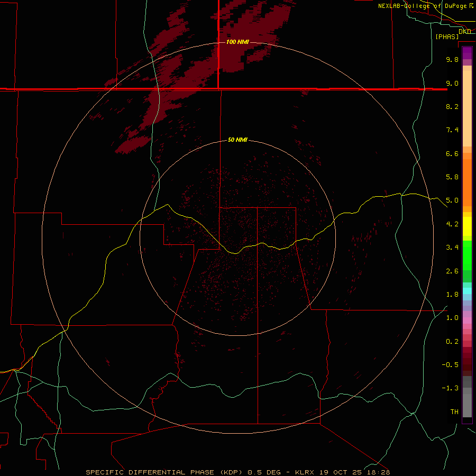Click the 8.2 scale value
Viewport: 476px width, 476px height.
click(452, 106)
